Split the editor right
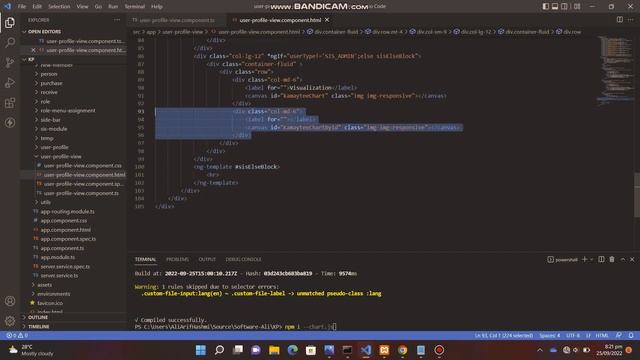The width and height of the screenshot is (640, 360). [x=620, y=20]
